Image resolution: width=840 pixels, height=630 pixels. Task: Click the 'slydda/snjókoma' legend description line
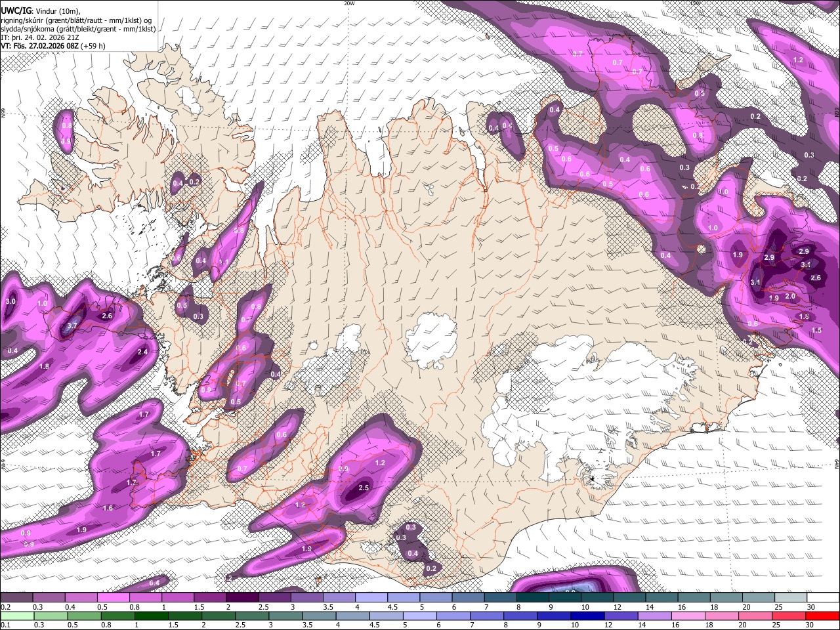pyautogui.click(x=78, y=29)
